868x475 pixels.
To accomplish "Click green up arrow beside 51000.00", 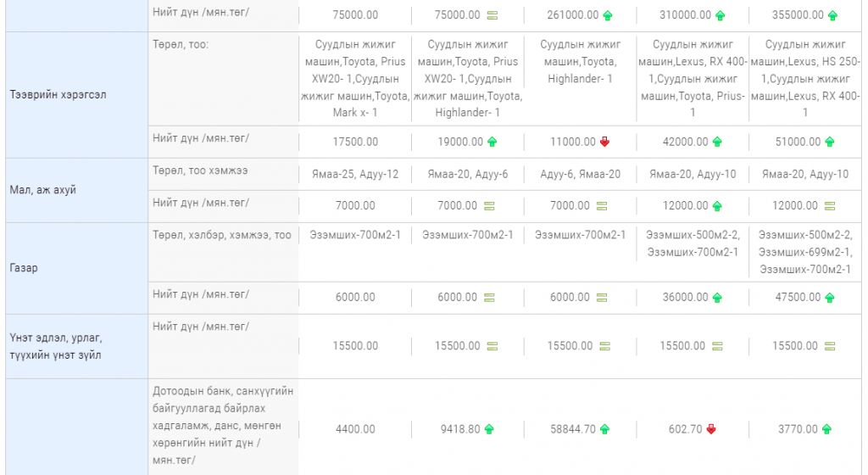I will 830,142.
